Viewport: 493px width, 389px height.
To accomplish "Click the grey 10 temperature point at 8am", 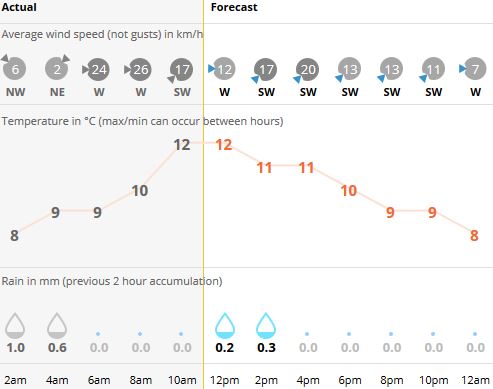I will 140,191.
